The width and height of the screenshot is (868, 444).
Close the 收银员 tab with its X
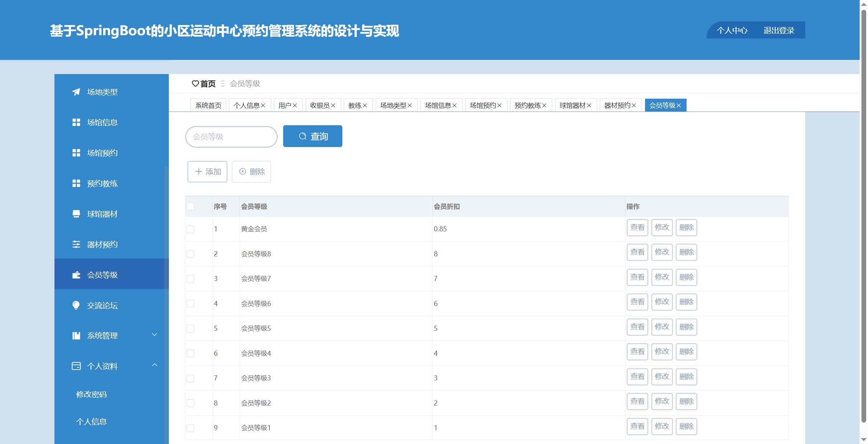point(333,105)
